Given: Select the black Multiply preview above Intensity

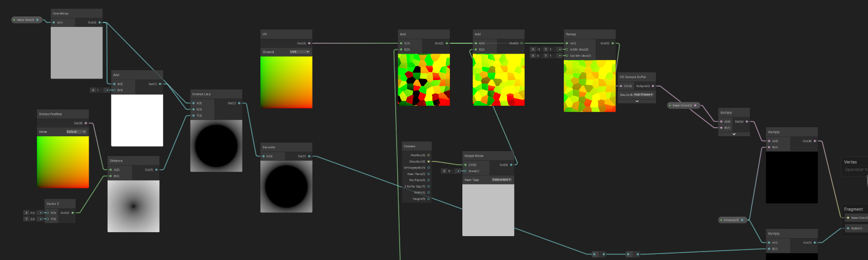Looking at the screenshot, I should (x=792, y=177).
